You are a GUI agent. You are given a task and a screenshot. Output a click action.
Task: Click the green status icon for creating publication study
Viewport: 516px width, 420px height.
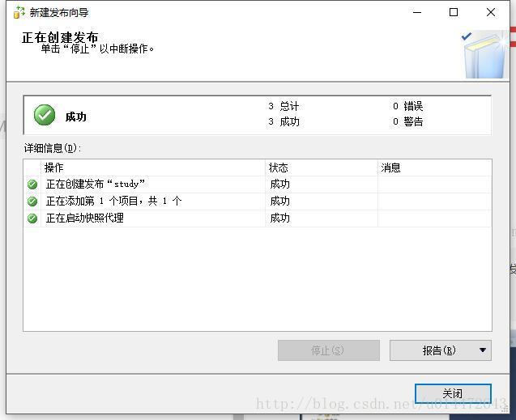pos(32,185)
